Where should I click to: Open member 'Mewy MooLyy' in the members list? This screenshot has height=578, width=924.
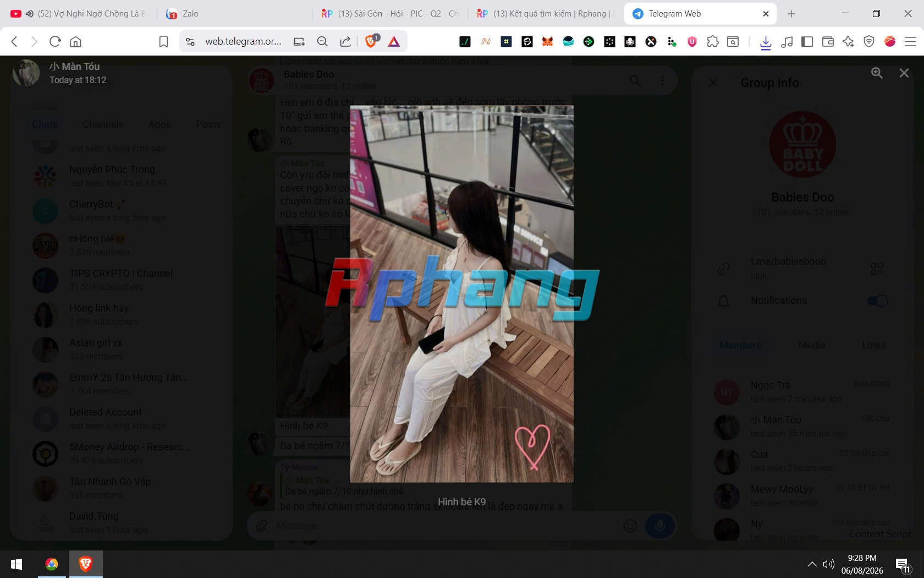802,495
